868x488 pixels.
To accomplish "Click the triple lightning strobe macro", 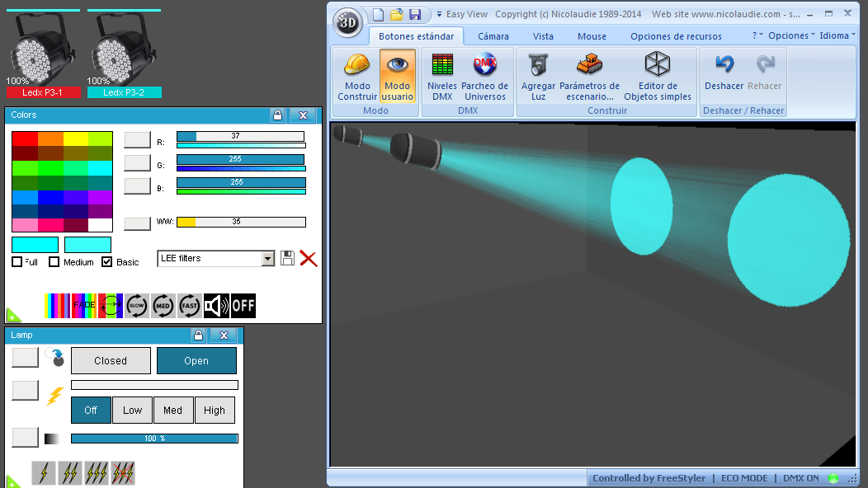I will click(x=97, y=473).
